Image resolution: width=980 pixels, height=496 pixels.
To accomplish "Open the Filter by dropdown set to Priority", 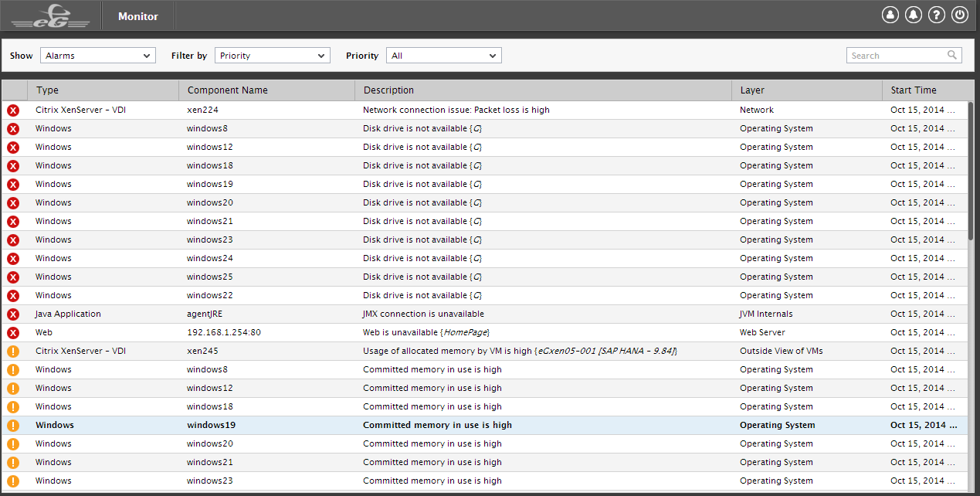I will click(x=273, y=56).
